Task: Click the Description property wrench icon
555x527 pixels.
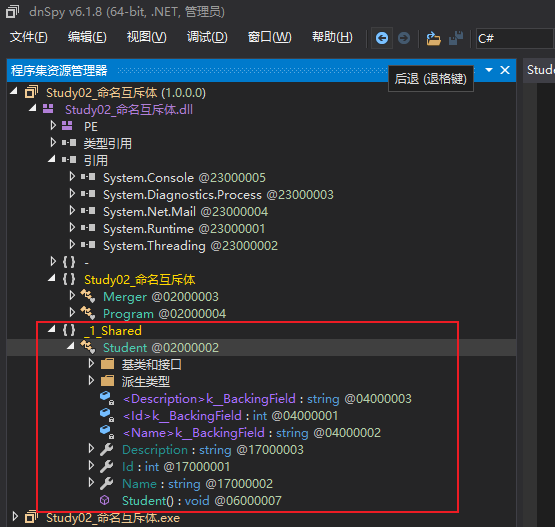Action: [107, 449]
